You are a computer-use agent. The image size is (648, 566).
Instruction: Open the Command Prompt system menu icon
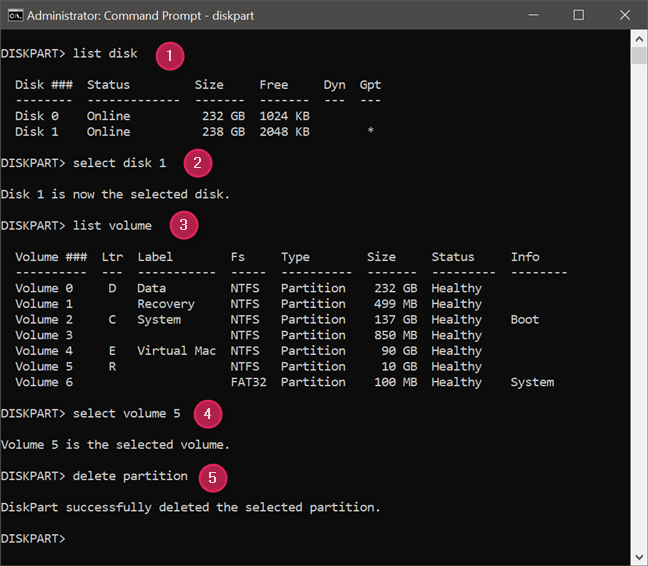click(x=12, y=15)
